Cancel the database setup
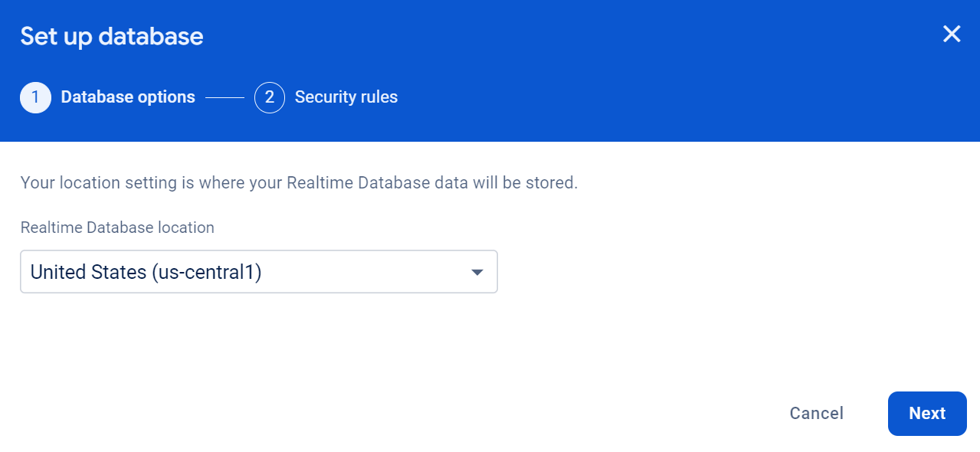Screen dimensions: 980x452 (816, 413)
